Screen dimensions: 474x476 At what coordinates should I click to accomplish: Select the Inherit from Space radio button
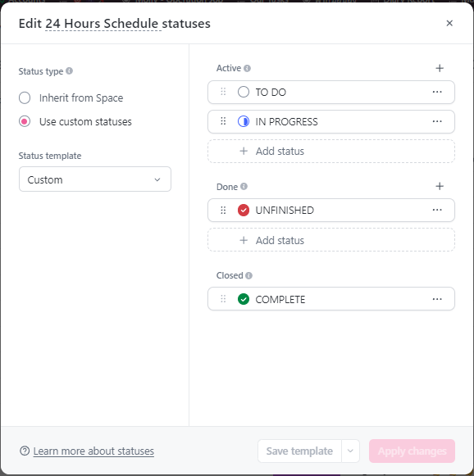coord(25,97)
